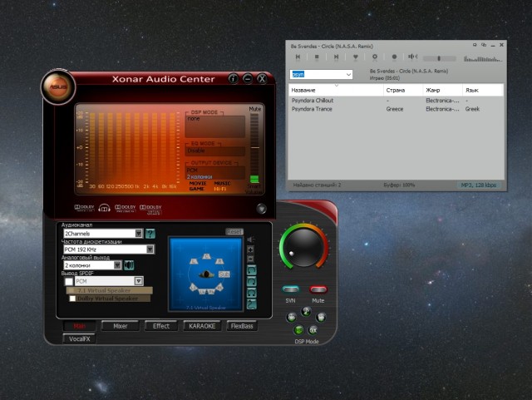Switch to the Mixer tab
The image size is (532, 400).
tap(121, 326)
